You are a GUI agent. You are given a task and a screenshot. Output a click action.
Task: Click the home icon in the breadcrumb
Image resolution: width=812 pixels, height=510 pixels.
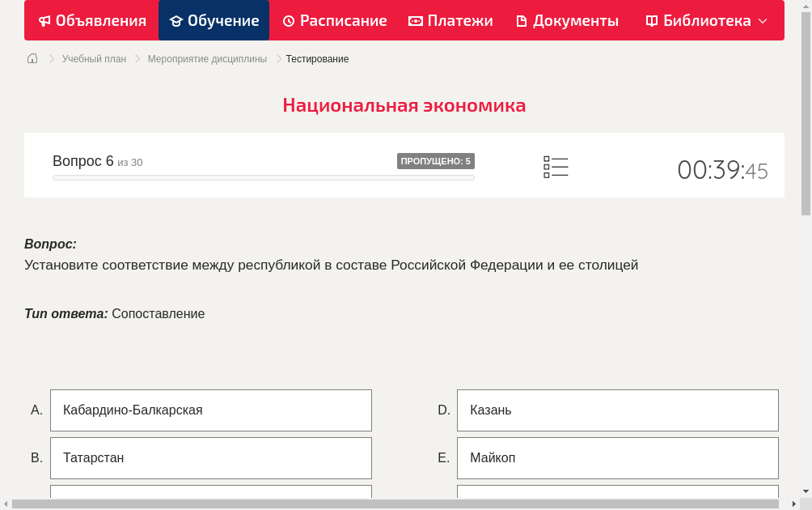tap(32, 58)
